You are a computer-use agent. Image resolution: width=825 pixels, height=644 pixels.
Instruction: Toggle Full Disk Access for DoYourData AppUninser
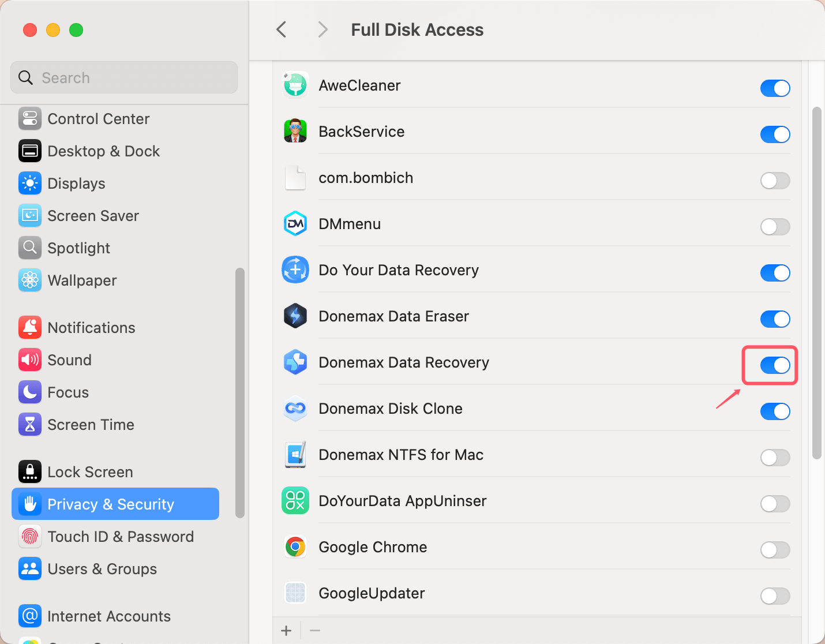click(x=775, y=504)
